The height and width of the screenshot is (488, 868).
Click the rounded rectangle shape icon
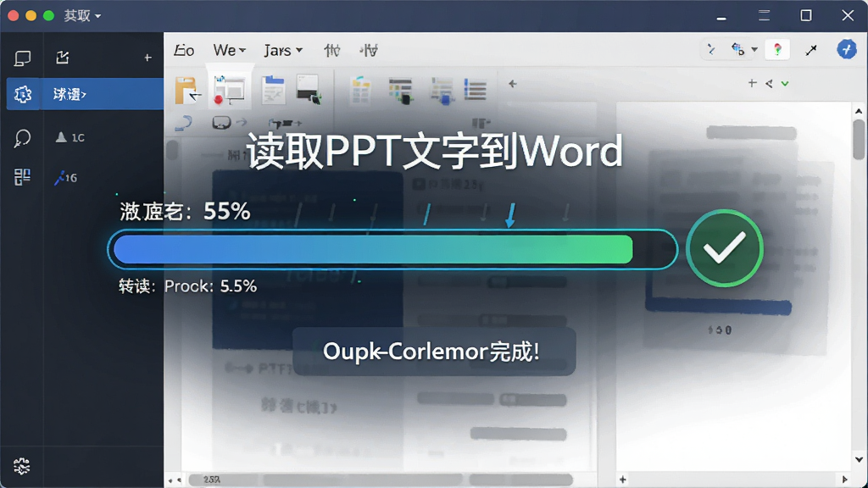point(221,122)
